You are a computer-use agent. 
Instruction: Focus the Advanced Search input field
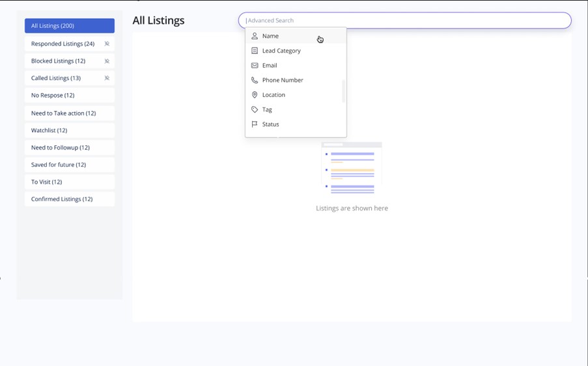pyautogui.click(x=404, y=20)
